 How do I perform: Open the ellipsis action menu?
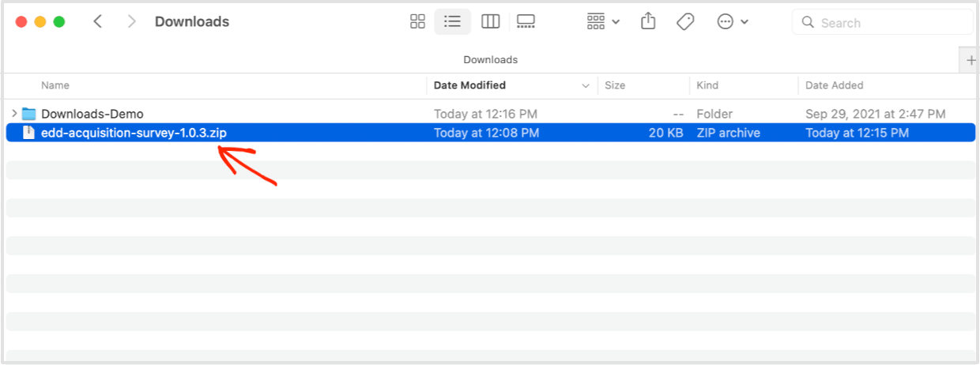(x=733, y=22)
